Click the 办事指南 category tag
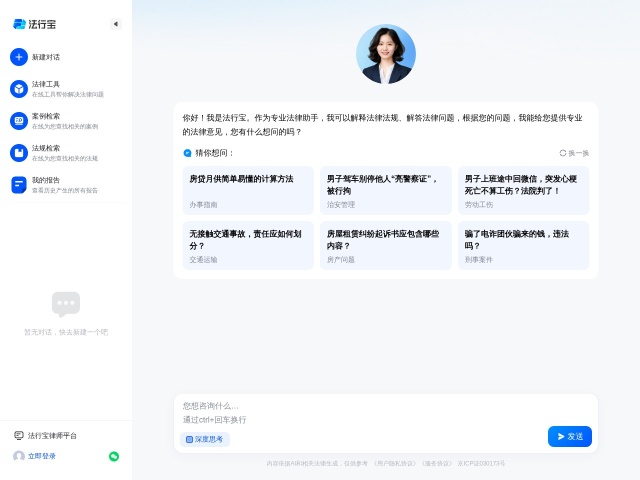The height and width of the screenshot is (480, 640). [203, 204]
